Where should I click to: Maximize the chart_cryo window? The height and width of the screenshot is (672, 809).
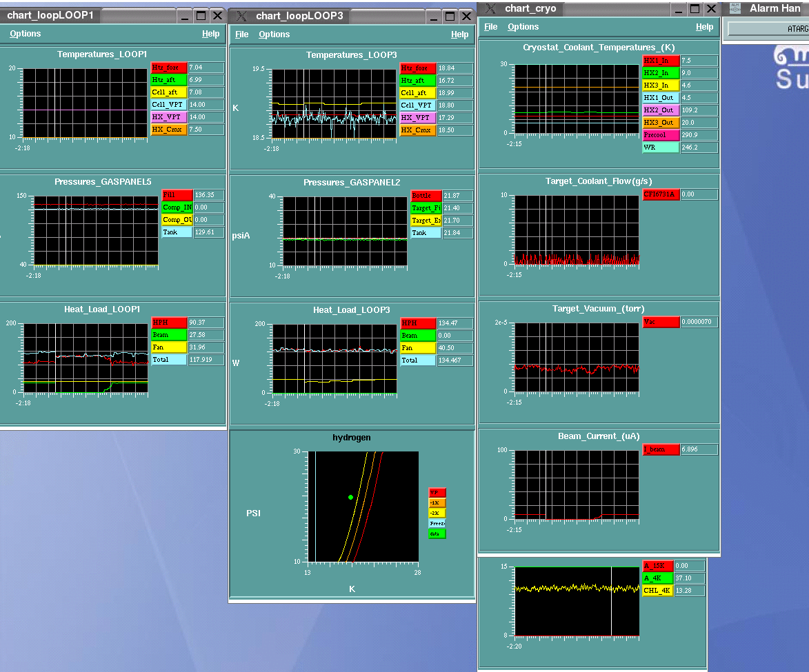pos(695,9)
